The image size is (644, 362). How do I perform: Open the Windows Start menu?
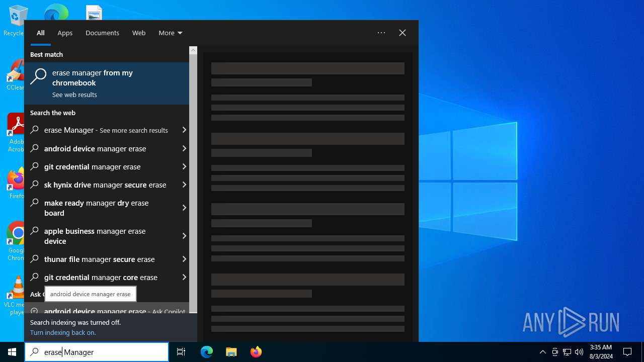(12, 352)
